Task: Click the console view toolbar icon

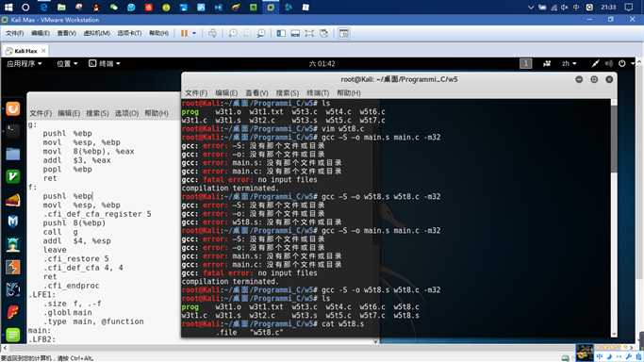Action: pyautogui.click(x=344, y=33)
